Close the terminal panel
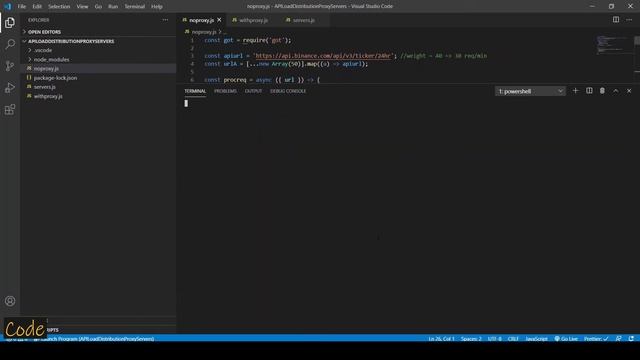This screenshot has height=360, width=640. point(629,91)
